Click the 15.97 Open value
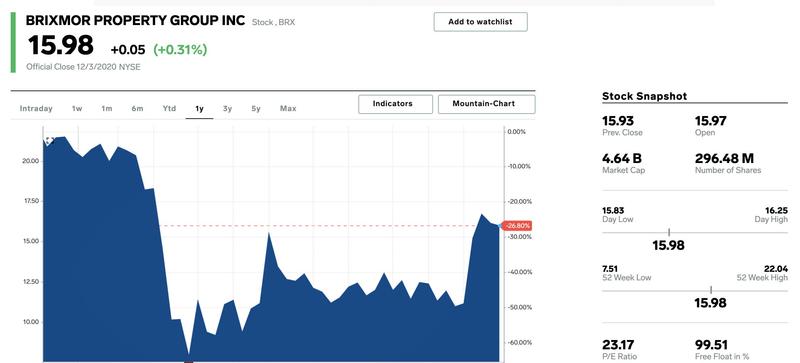 pyautogui.click(x=711, y=121)
